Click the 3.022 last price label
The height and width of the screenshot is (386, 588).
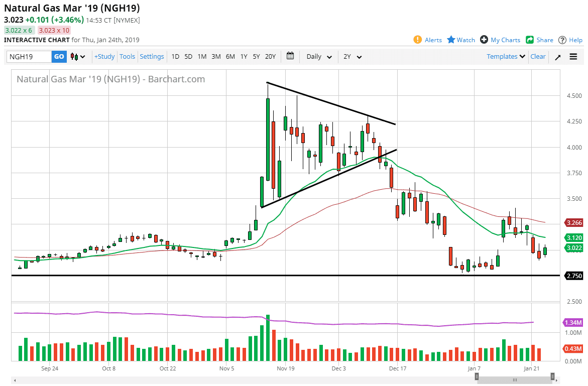pos(574,248)
